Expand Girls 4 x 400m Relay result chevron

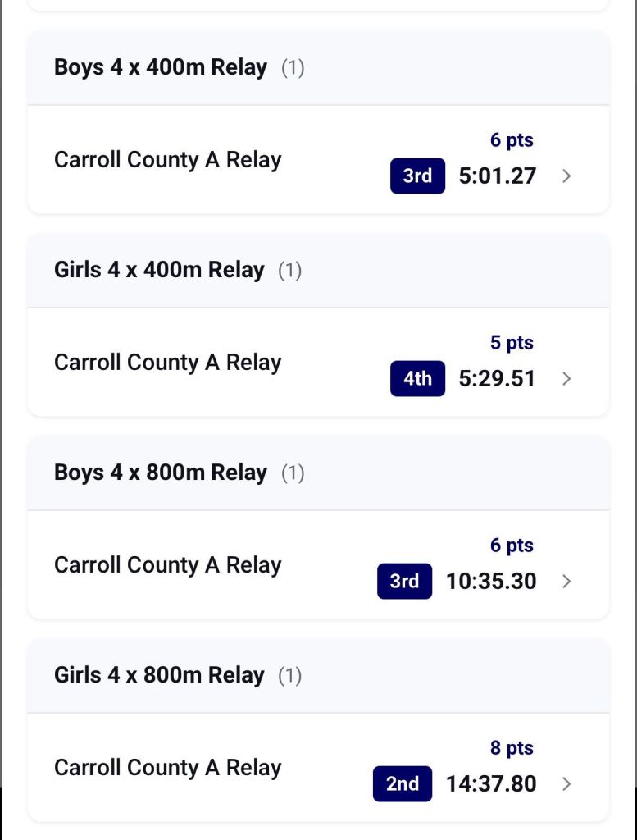[x=566, y=378]
